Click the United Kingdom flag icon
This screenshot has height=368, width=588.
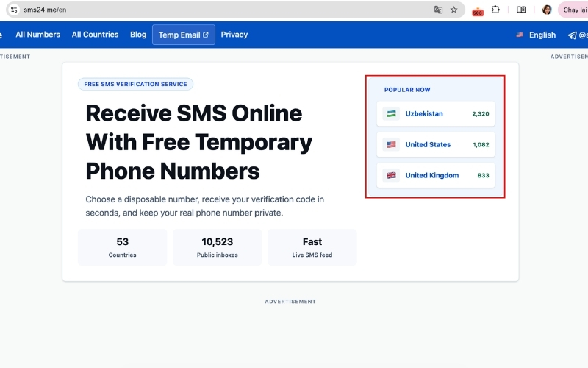[x=391, y=175]
